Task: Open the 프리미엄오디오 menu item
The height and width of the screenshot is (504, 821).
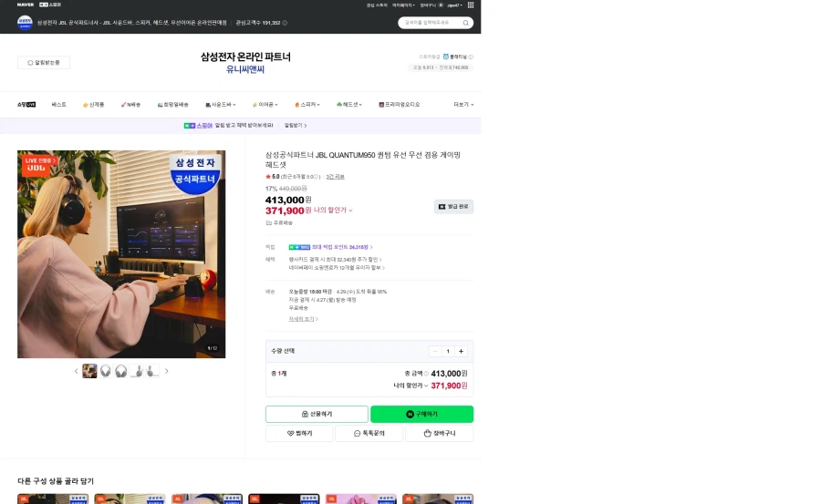Action: [400, 105]
